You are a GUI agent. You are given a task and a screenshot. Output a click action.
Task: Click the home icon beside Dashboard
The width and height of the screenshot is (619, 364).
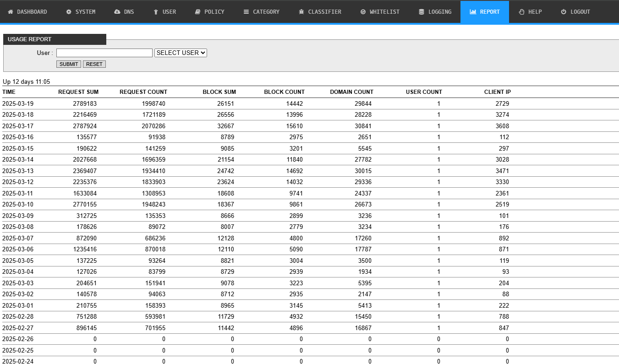click(x=11, y=12)
